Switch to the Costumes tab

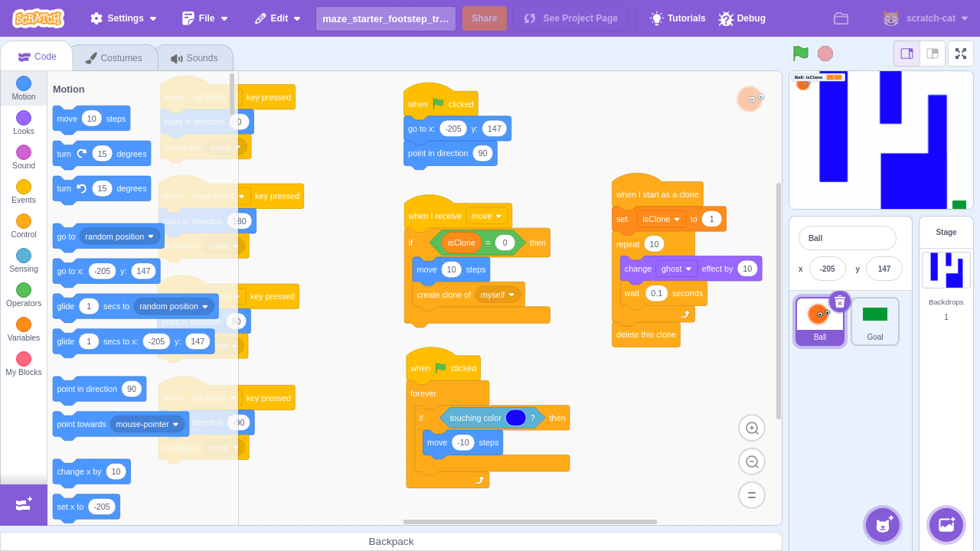[x=114, y=58]
